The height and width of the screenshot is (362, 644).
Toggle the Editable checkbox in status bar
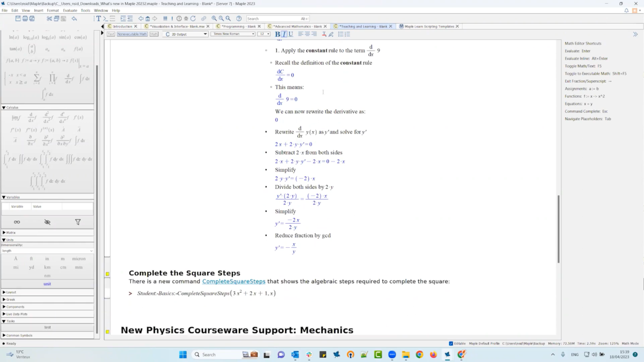[x=451, y=343]
